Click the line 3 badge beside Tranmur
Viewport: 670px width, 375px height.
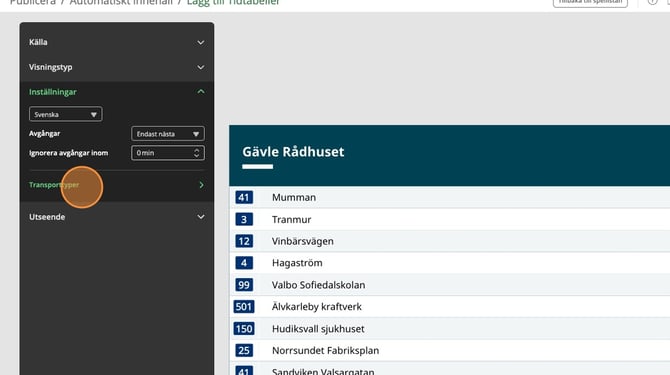coord(244,220)
